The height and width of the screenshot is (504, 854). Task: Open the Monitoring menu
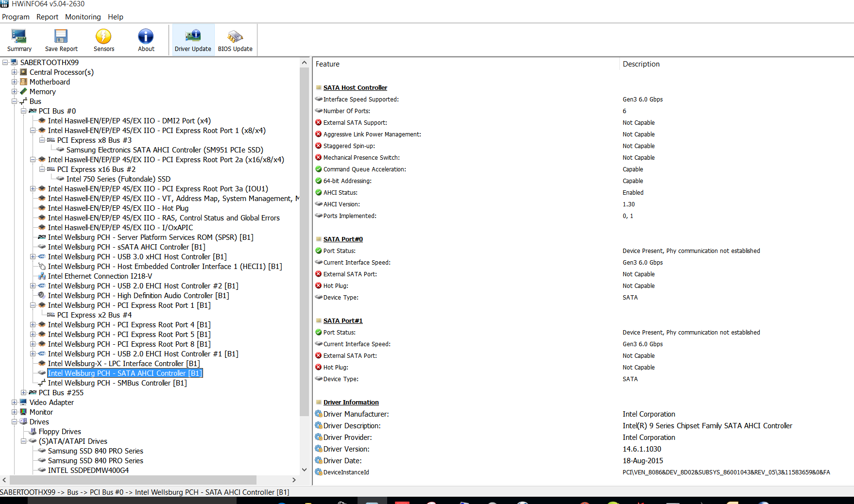point(83,17)
